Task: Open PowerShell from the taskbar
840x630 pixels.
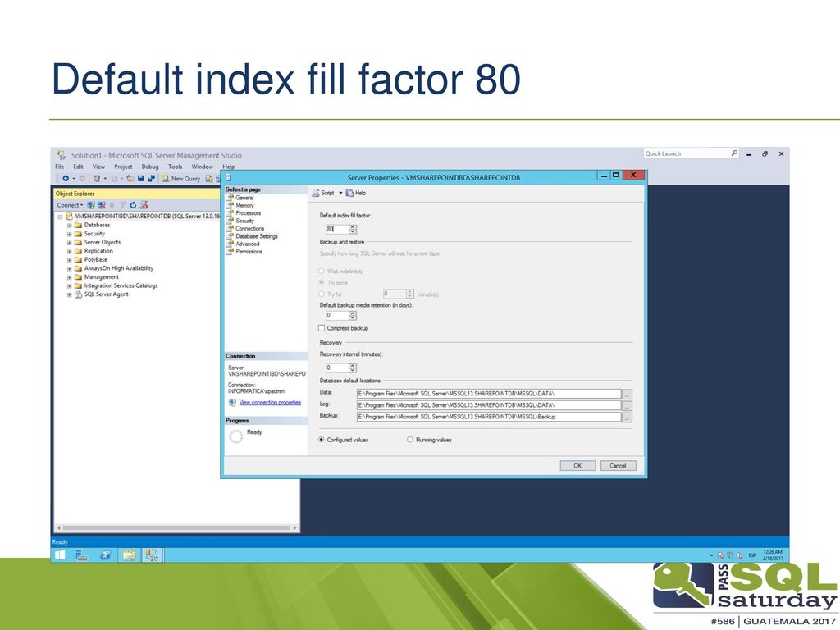Action: [106, 555]
